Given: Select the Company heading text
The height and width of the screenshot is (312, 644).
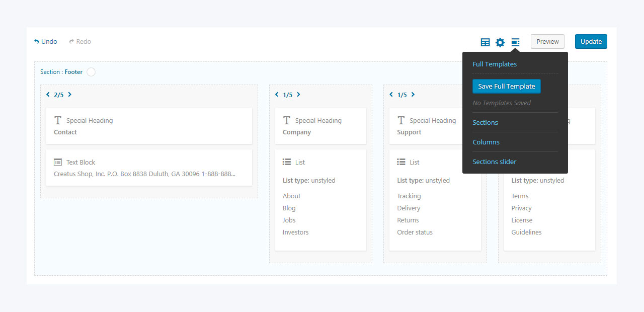Looking at the screenshot, I should pyautogui.click(x=297, y=132).
